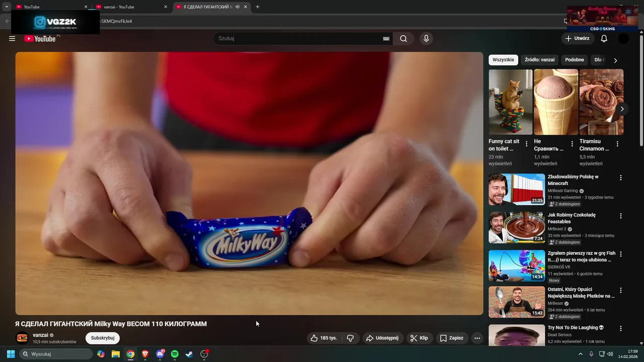644x362 pixels.
Task: Open YouTube notifications bell
Action: coord(604,39)
